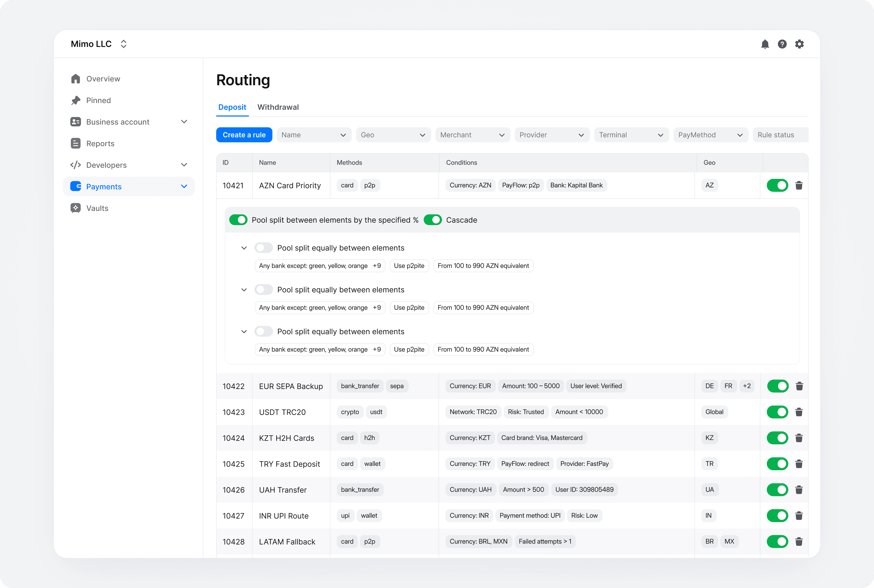Click the Failed attempts > 1 condition tag
Image resolution: width=874 pixels, height=588 pixels.
tap(545, 542)
